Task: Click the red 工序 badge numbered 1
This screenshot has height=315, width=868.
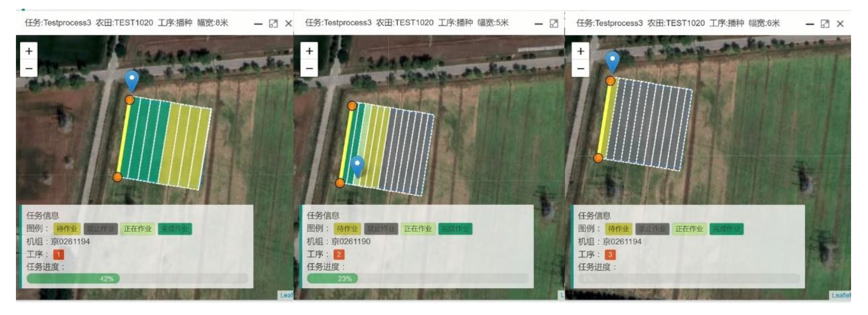Action: tap(59, 255)
